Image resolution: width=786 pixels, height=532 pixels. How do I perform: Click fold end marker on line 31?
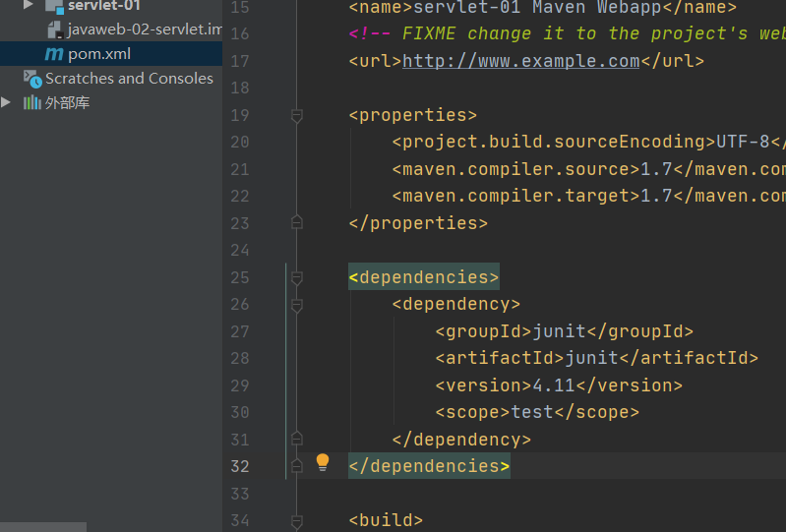coord(297,439)
